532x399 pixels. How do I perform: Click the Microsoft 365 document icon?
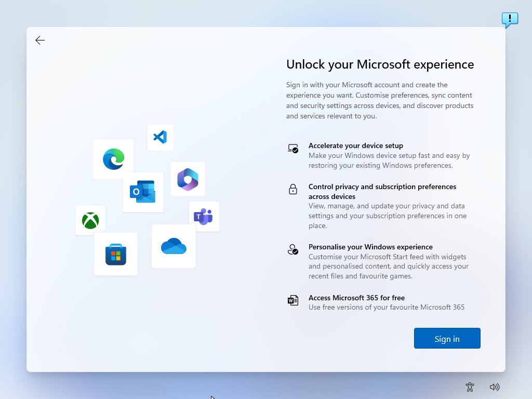(293, 300)
